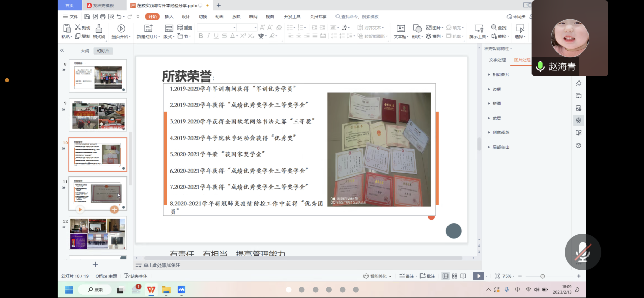Open the New Slide (新建幻灯片) dropdown

point(148,37)
